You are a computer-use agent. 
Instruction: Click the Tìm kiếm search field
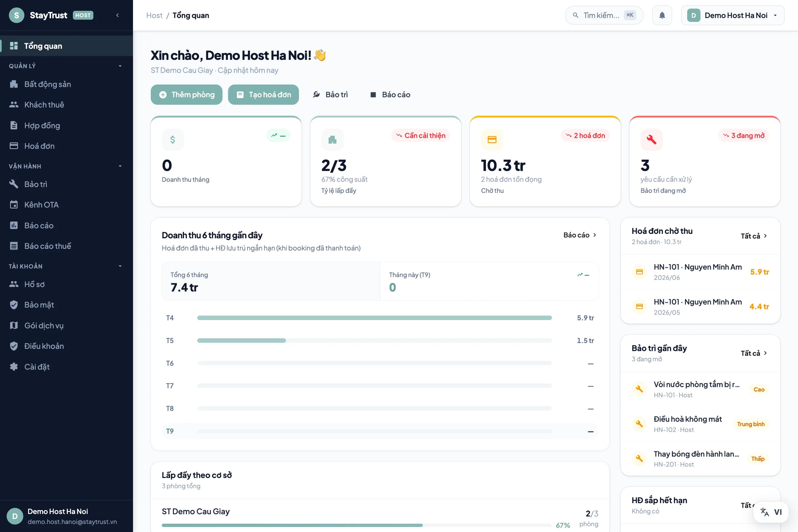[604, 15]
